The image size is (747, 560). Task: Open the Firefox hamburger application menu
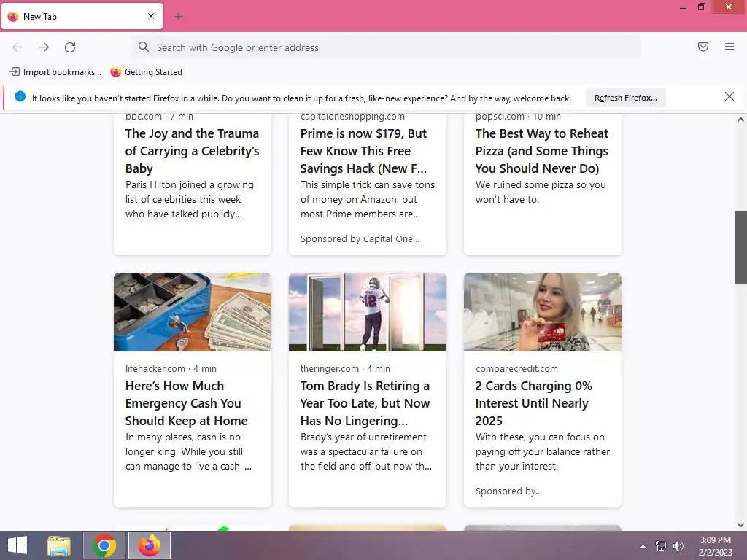pyautogui.click(x=729, y=47)
